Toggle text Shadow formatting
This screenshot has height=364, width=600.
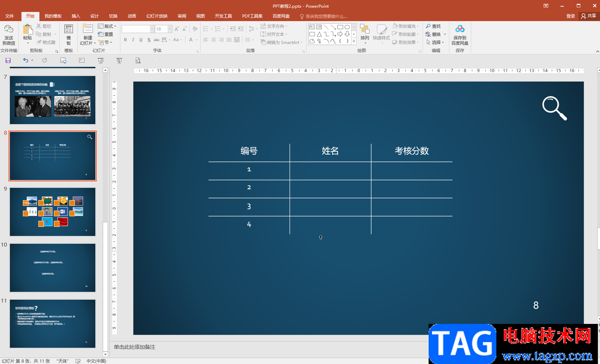[149, 40]
